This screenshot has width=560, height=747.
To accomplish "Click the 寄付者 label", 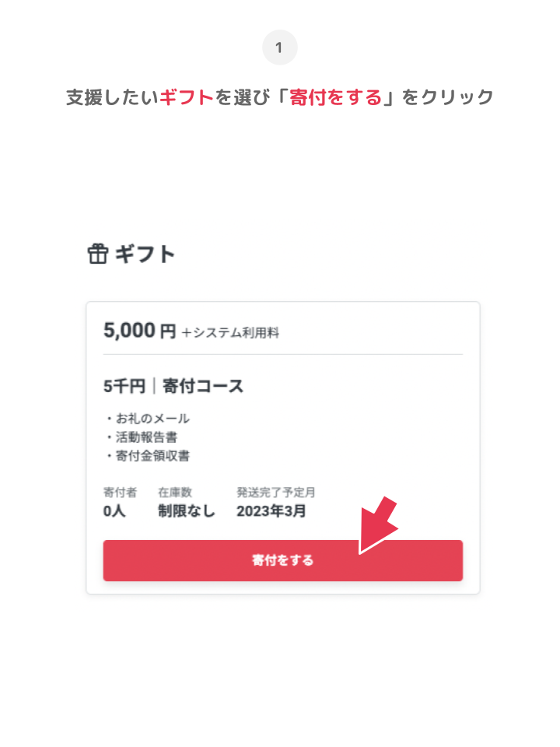I will coord(121,493).
